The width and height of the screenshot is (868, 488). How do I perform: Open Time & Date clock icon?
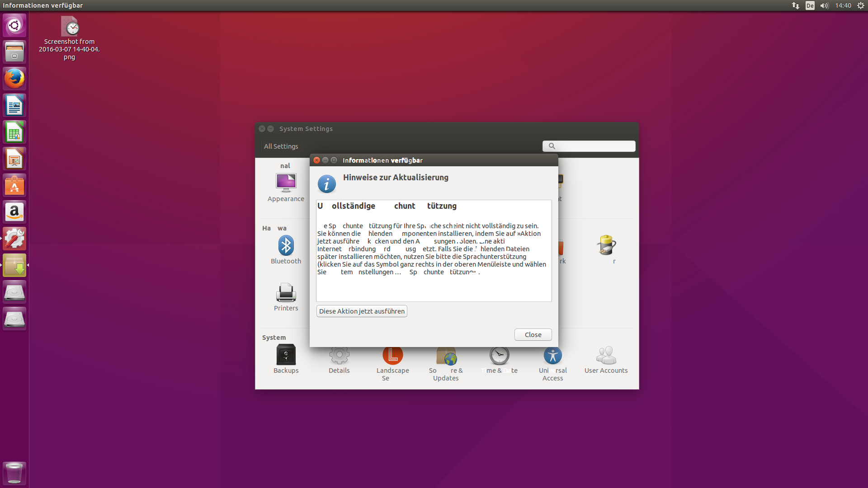coord(499,357)
